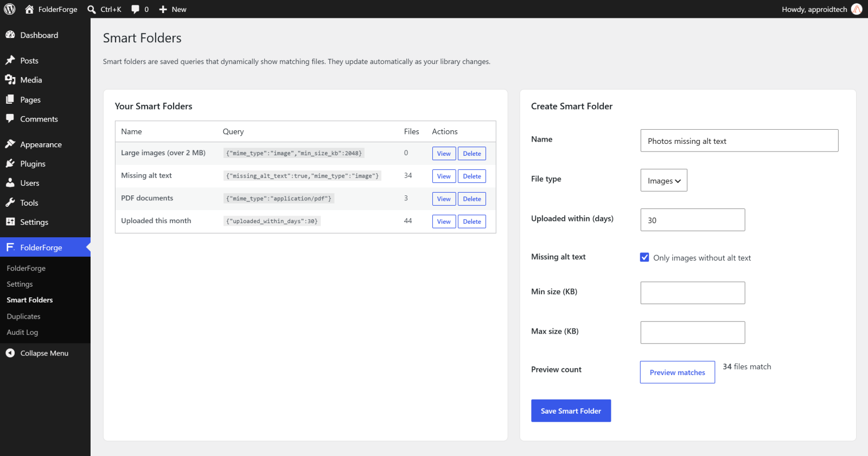Open the File type Images dropdown
The image size is (868, 456).
click(x=663, y=180)
